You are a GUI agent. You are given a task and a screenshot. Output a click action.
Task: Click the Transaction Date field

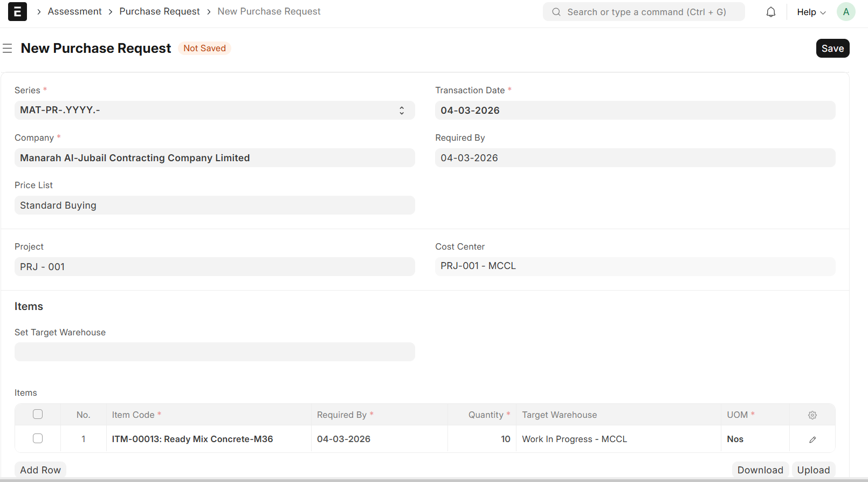click(635, 111)
